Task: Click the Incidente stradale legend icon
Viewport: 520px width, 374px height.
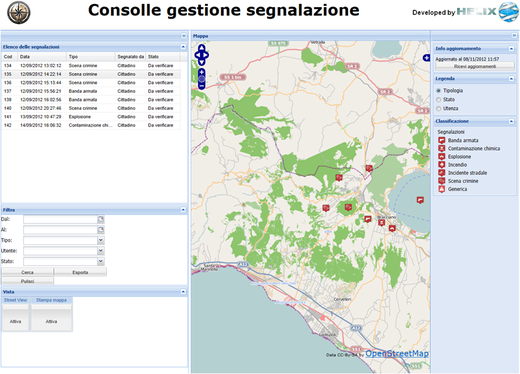Action: tap(442, 173)
